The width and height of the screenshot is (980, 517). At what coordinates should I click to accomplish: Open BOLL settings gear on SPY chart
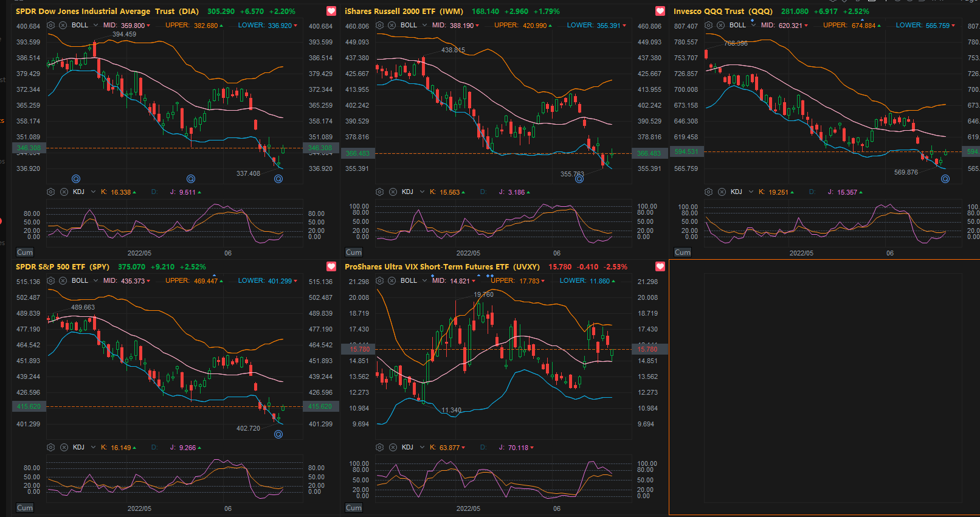51,281
